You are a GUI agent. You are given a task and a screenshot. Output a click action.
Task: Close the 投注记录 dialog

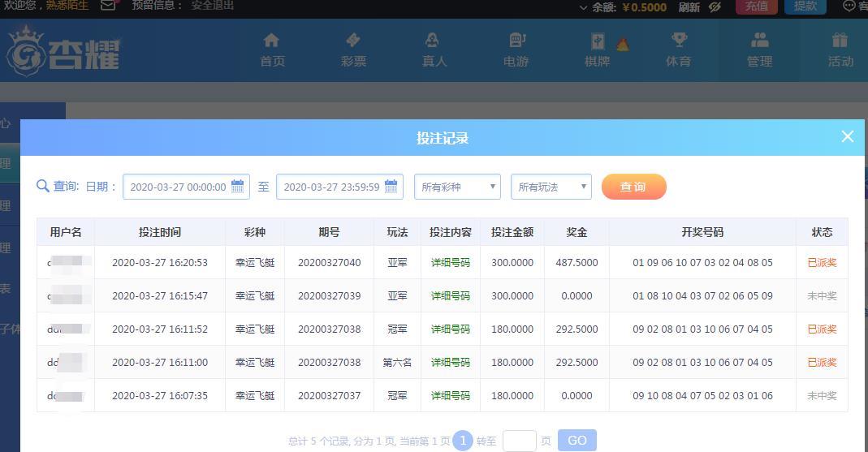[x=847, y=136]
